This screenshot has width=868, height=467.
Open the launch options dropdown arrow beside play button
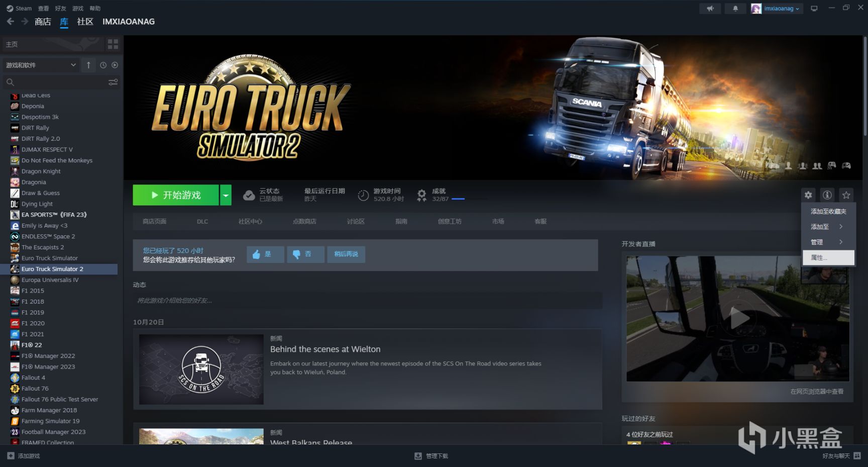tap(226, 195)
